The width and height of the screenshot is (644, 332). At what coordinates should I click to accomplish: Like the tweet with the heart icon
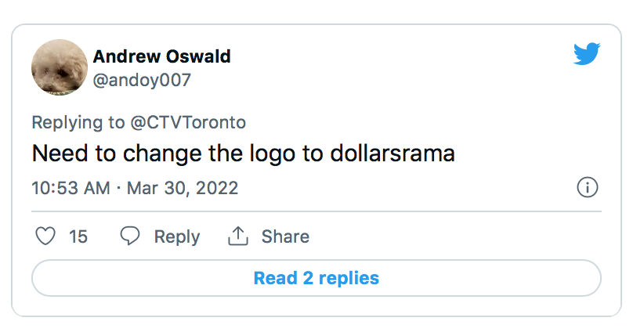(x=46, y=236)
